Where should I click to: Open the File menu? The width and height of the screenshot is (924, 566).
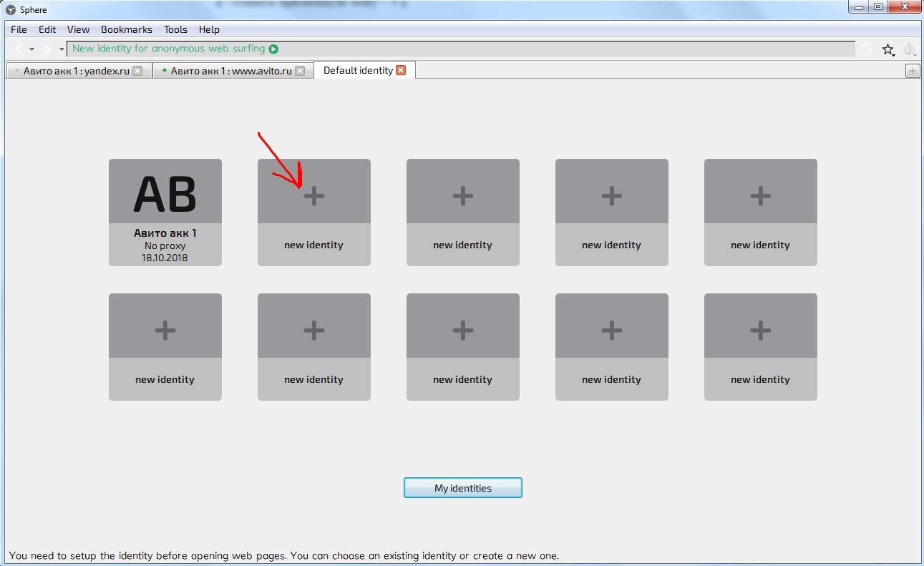point(19,29)
